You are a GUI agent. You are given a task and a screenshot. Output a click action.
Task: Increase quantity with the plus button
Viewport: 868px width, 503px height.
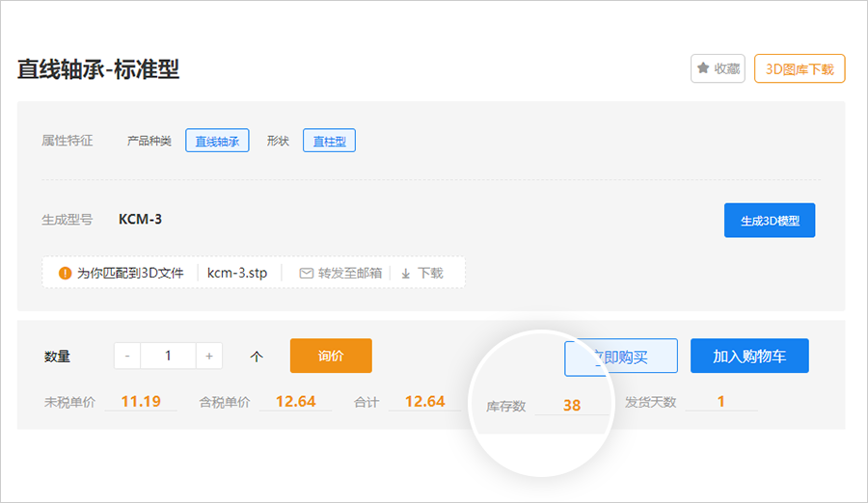(209, 356)
